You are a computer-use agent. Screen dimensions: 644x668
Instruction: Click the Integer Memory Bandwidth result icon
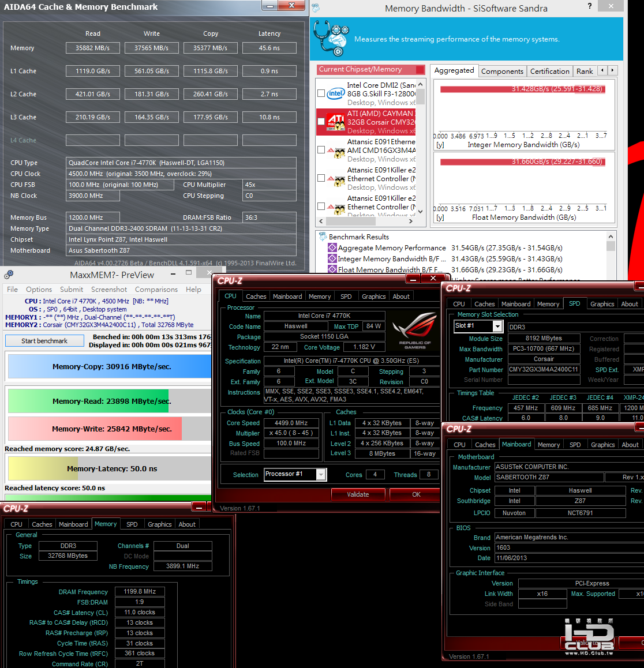coord(332,258)
